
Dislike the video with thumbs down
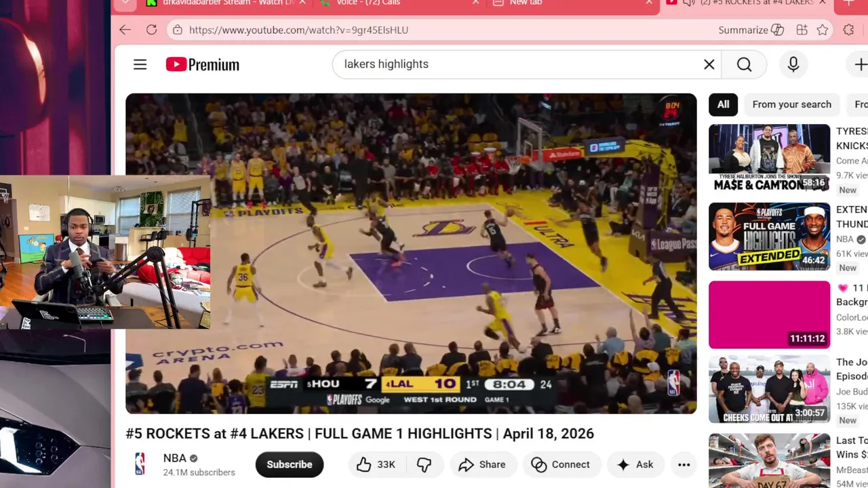click(424, 464)
